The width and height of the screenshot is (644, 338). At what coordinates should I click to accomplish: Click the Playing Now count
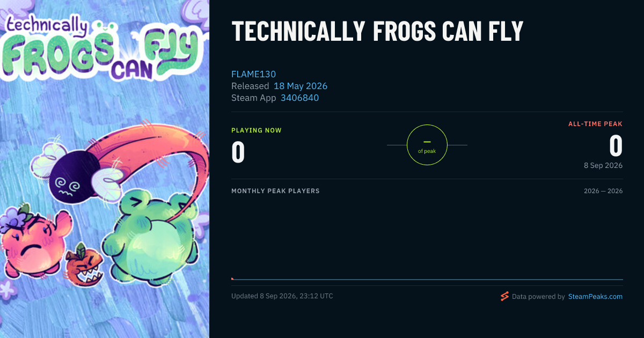(238, 152)
